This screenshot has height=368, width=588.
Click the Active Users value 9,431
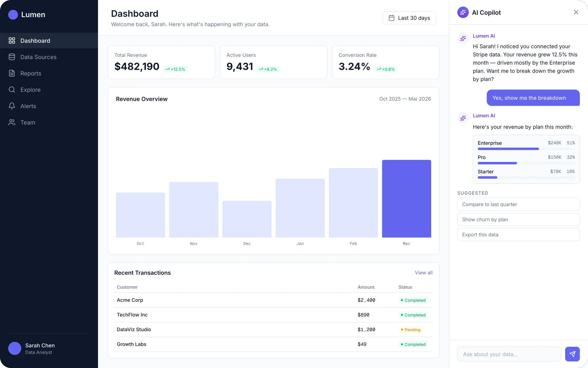240,67
